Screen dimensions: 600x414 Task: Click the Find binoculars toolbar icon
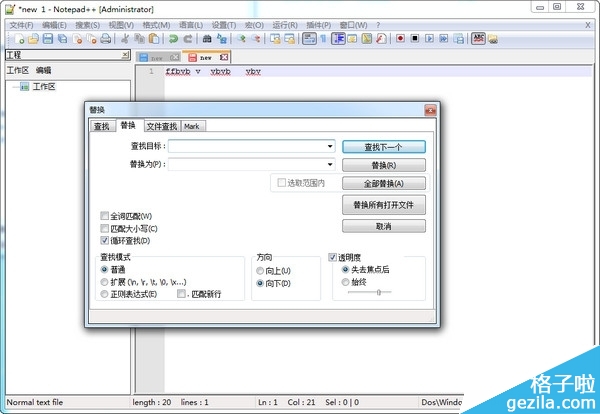pyautogui.click(x=207, y=39)
